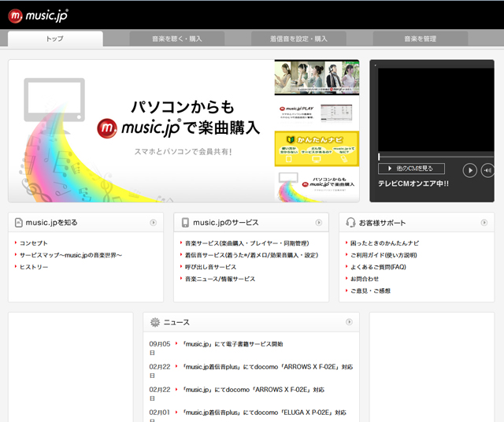This screenshot has width=504, height=422.
Task: Click the 02月01日 news date
Action: point(159,416)
